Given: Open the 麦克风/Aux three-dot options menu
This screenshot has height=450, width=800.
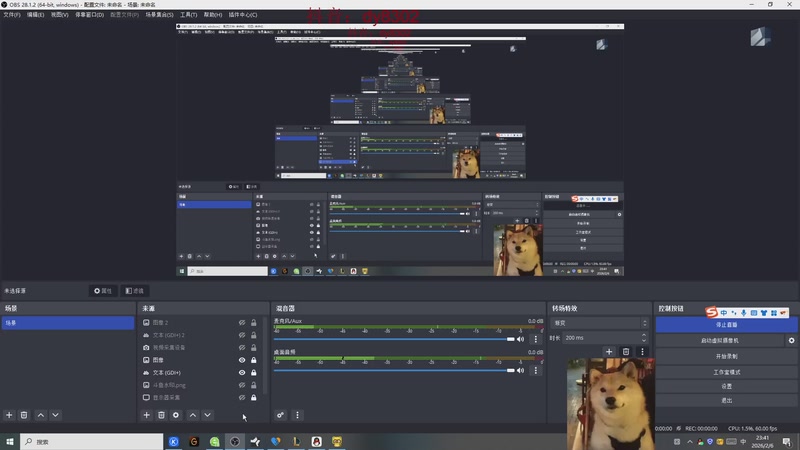Looking at the screenshot, I should click(536, 339).
